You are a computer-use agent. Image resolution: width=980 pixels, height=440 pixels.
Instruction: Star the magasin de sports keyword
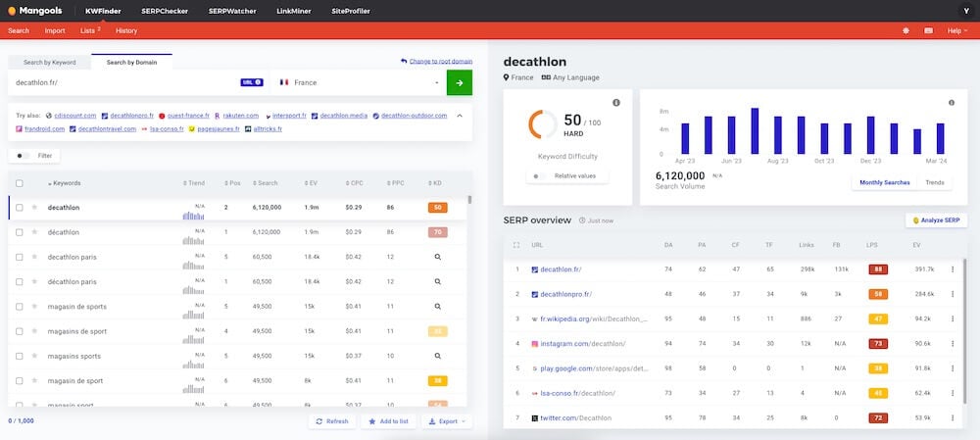35,307
